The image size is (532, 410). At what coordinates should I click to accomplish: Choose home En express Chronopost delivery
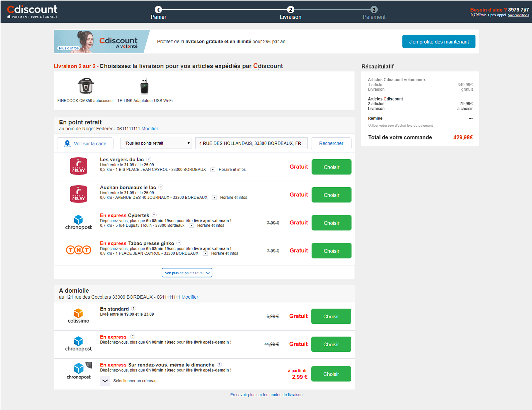(x=331, y=344)
